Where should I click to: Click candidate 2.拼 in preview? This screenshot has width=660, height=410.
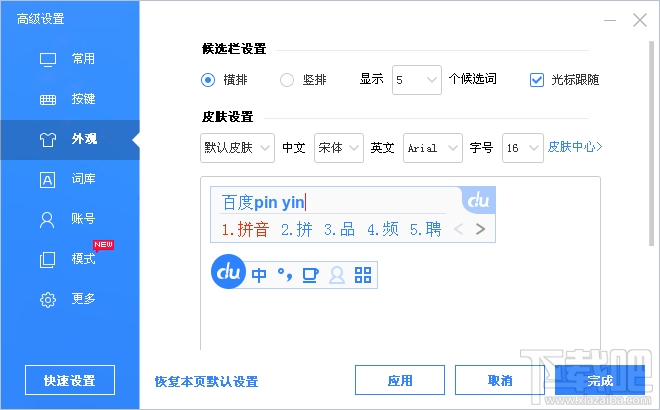(297, 229)
